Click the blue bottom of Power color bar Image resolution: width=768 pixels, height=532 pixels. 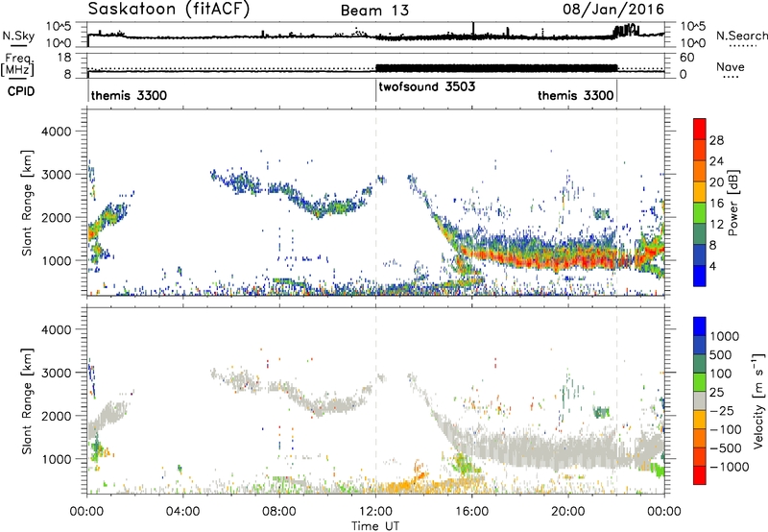pos(700,277)
